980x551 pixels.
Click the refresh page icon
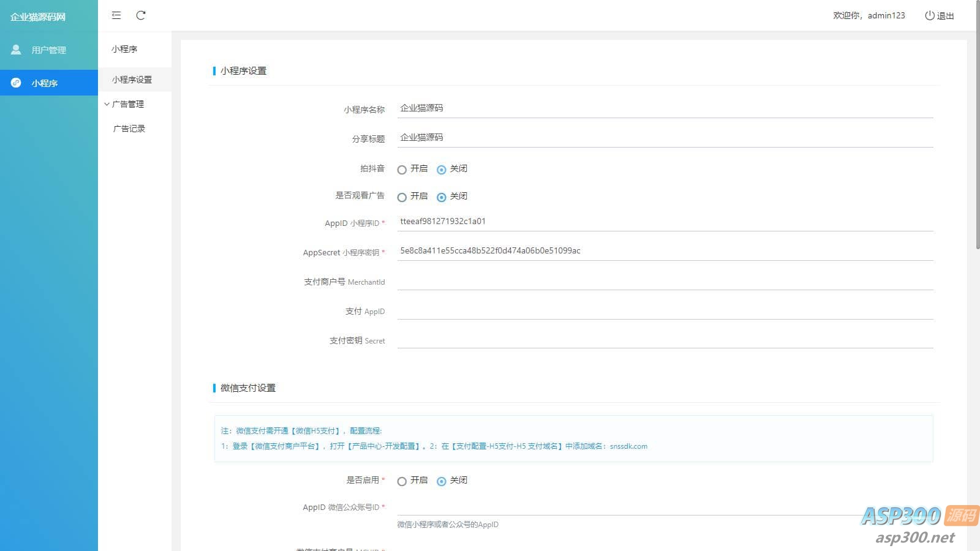141,15
